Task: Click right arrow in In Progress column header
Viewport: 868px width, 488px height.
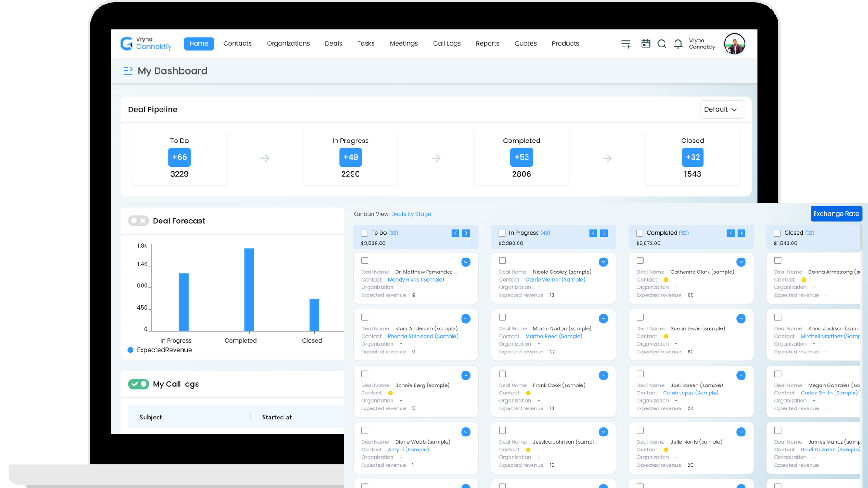Action: (x=604, y=233)
